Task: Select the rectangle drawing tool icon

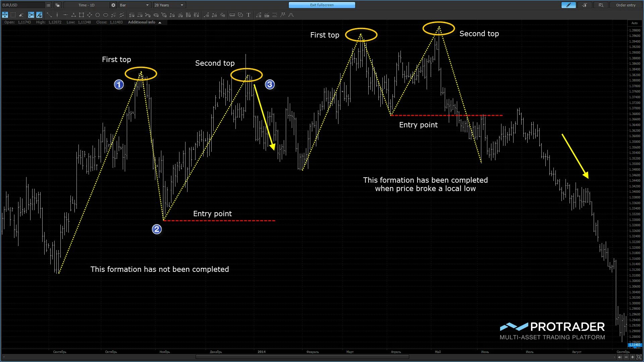Action: [82, 15]
